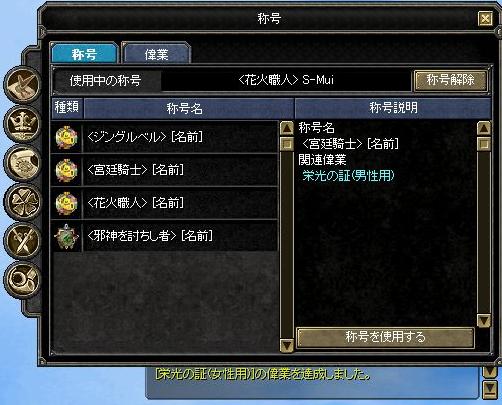Open the horn sidebar icon
Viewport: 502px width, 405px height.
23,279
